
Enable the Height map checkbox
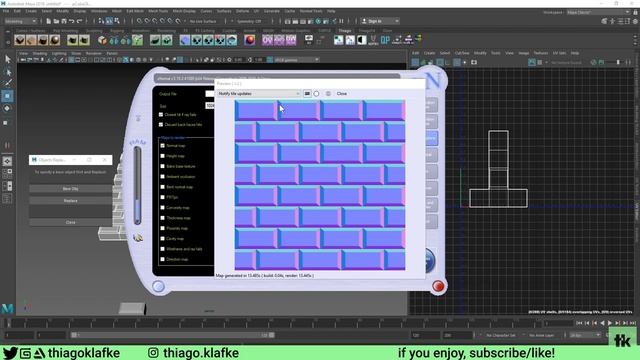click(162, 156)
